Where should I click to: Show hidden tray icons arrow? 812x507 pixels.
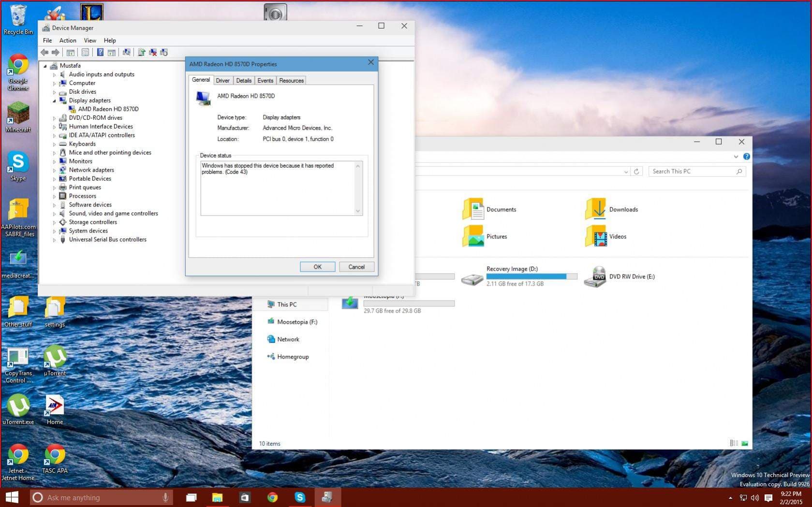(x=730, y=498)
